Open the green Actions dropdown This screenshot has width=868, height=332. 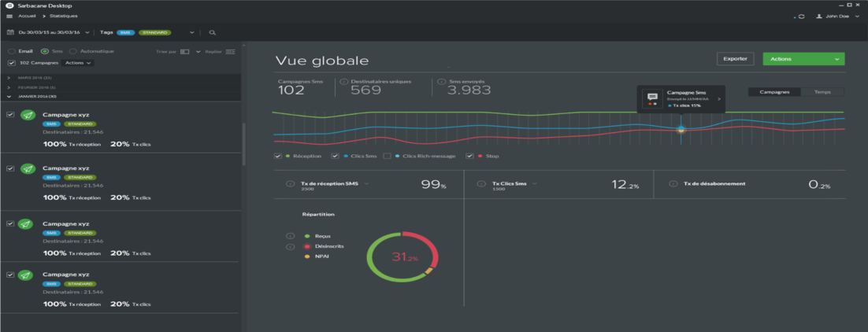coord(803,59)
